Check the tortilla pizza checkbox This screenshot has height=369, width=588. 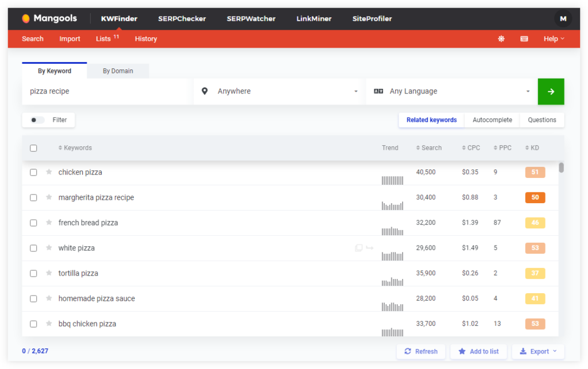pyautogui.click(x=33, y=274)
